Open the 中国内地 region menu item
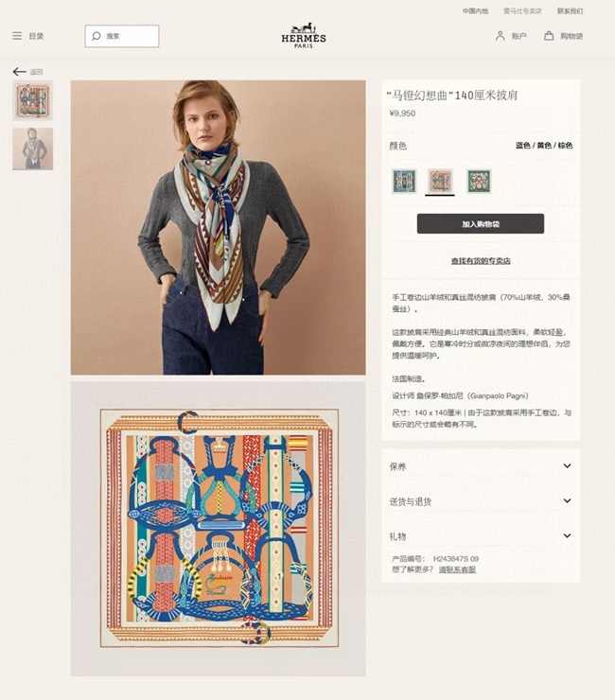615x700 pixels. click(x=475, y=11)
